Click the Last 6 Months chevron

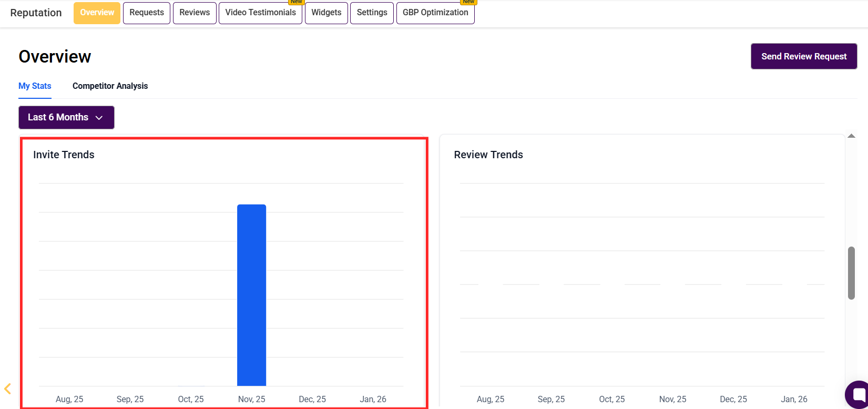(99, 118)
